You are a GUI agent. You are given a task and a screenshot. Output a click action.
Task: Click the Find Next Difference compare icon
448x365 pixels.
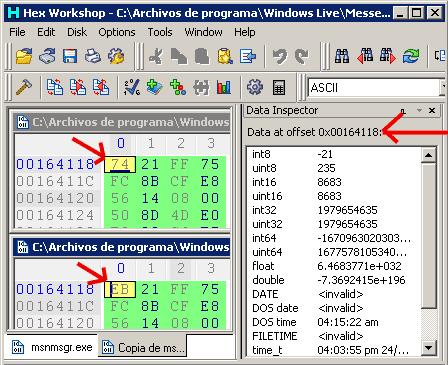pos(78,88)
